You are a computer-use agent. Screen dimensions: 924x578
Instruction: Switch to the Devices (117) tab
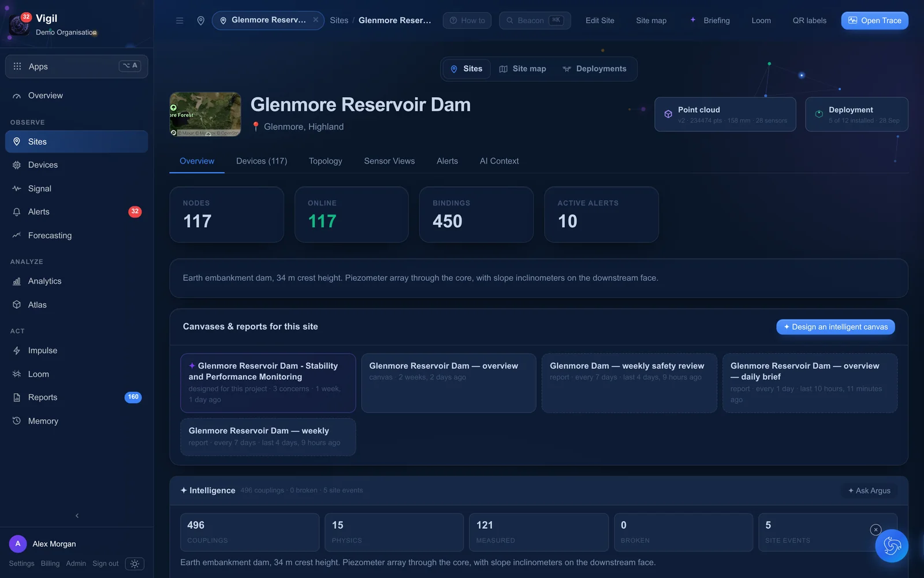[262, 161]
